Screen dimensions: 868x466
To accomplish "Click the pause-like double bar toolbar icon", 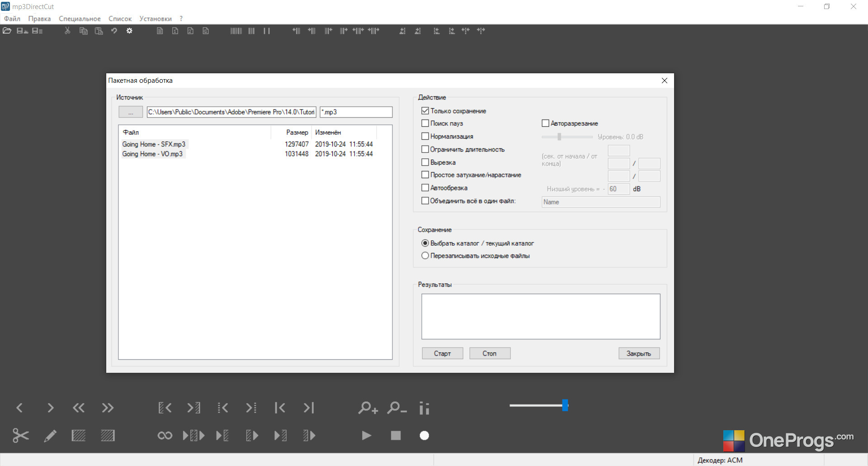I will coord(267,31).
